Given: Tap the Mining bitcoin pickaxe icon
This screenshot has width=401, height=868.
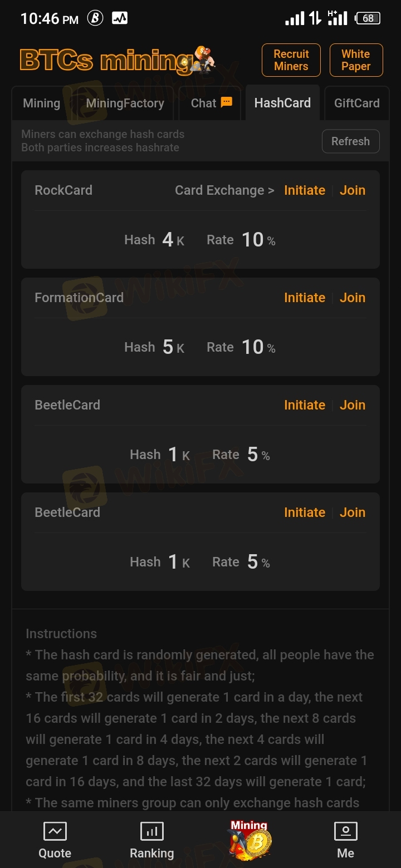Looking at the screenshot, I should (249, 840).
